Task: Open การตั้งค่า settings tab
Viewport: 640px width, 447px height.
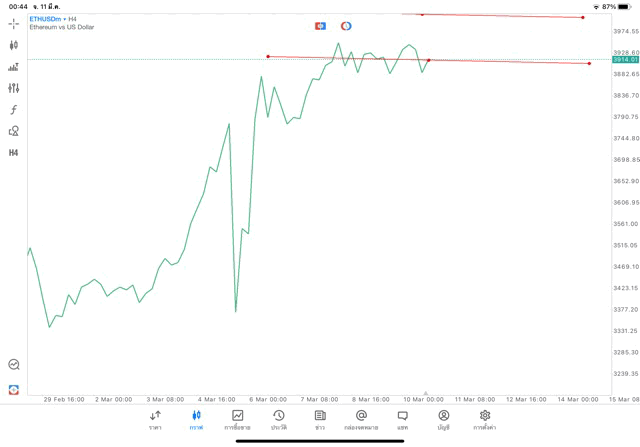Action: pos(485,420)
